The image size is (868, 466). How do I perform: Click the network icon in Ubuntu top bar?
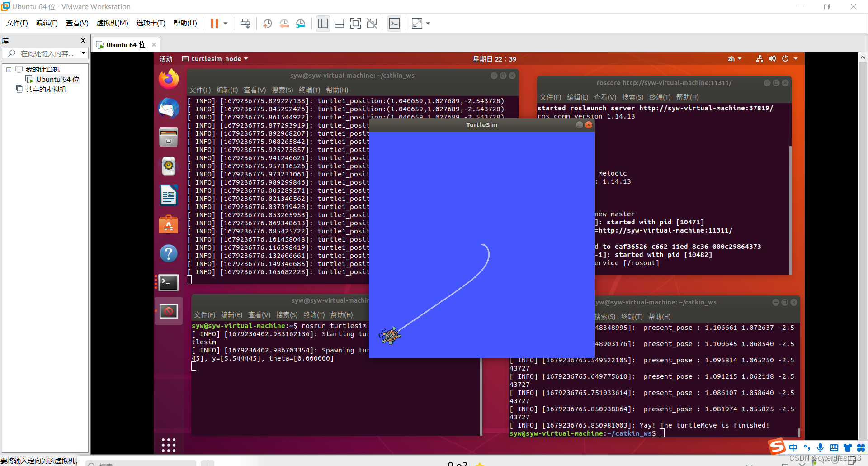click(x=759, y=59)
